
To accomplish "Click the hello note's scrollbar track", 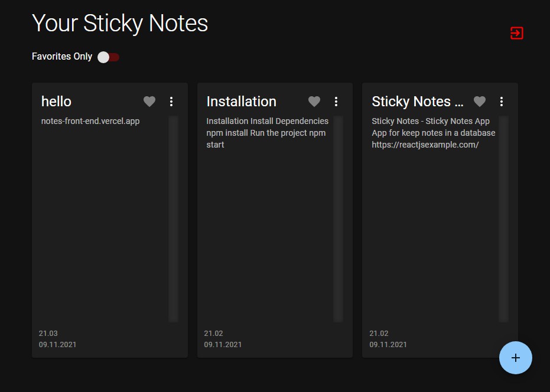I will 173,218.
